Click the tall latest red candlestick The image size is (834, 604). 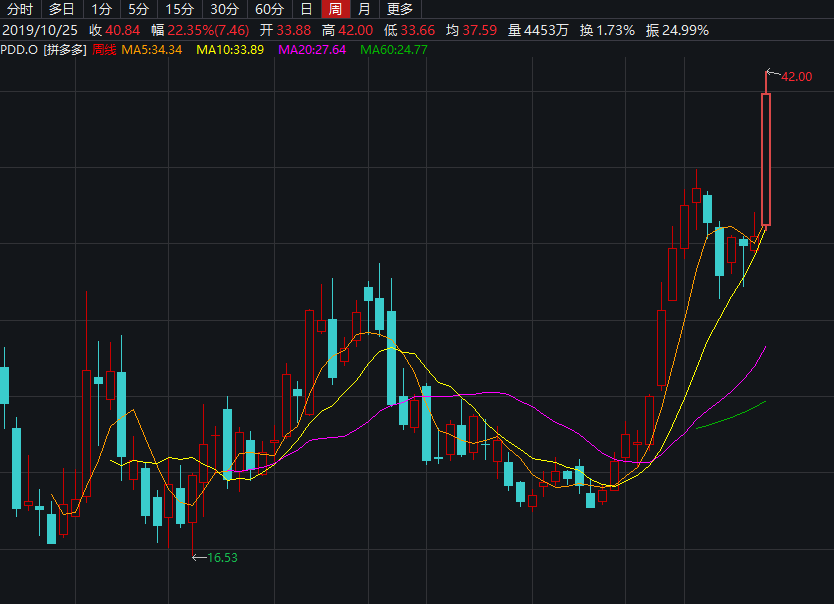coord(767,160)
